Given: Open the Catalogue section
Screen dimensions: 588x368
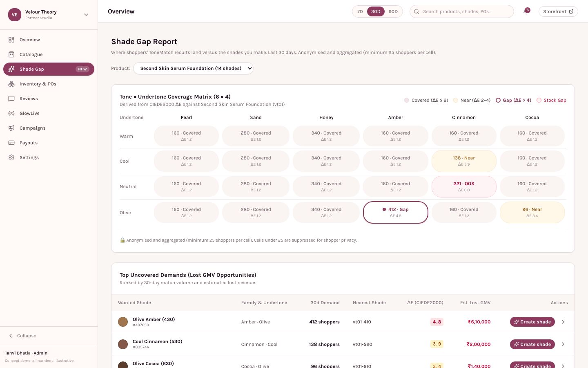Looking at the screenshot, I should 49,54.
